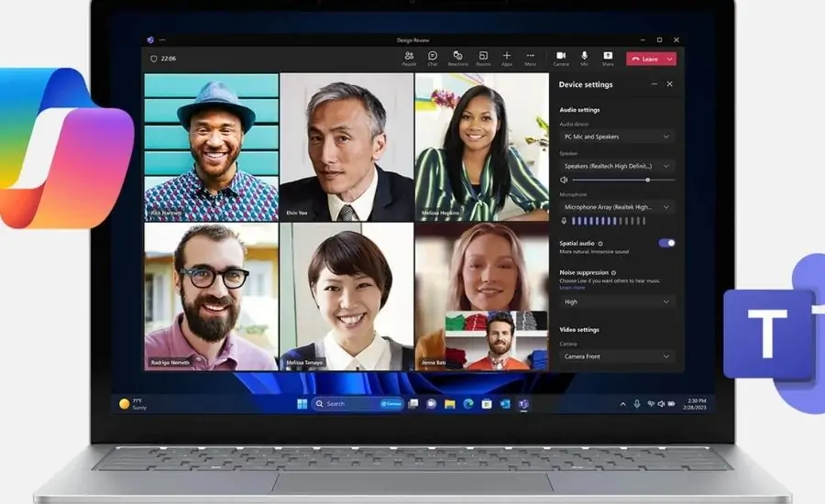Open the meeting Chat icon in the toolbar
825x504 pixels.
click(433, 58)
